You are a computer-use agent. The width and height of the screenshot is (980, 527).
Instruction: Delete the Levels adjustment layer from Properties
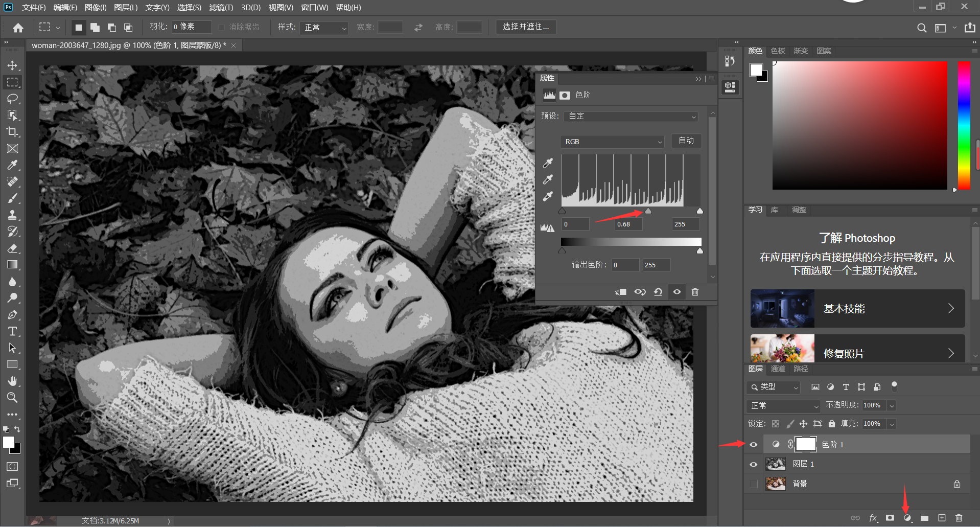pyautogui.click(x=695, y=292)
